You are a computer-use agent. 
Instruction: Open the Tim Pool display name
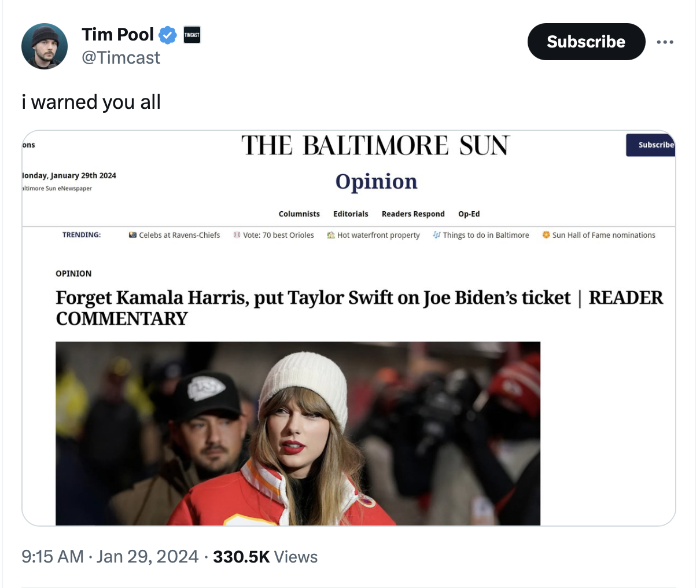pos(118,34)
